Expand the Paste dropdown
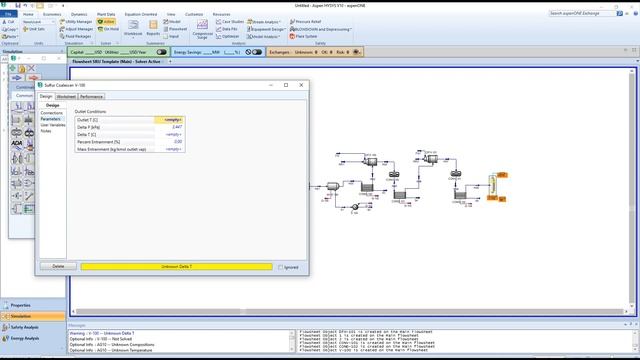The width and height of the screenshot is (640, 360). pos(17,37)
